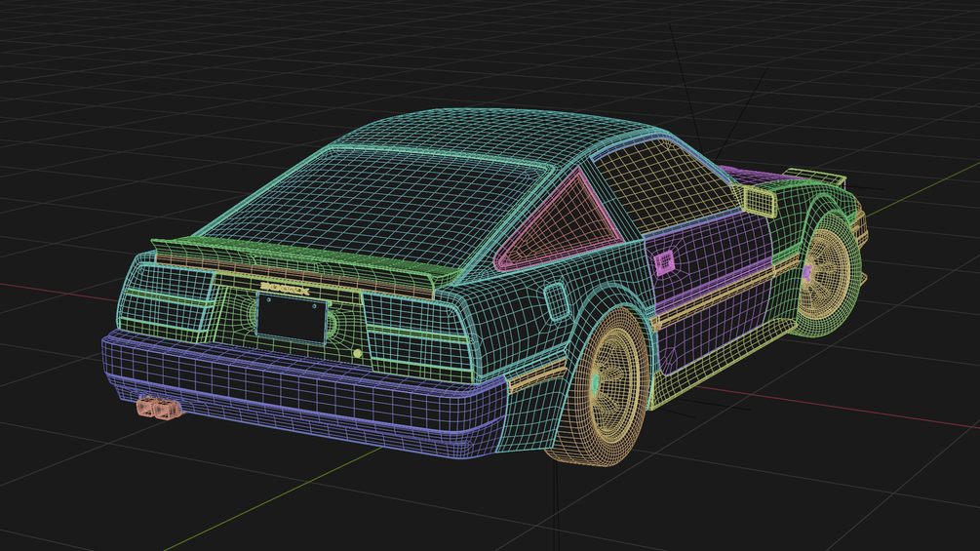Select the orange exhaust tips
The height and width of the screenshot is (551, 980).
click(x=159, y=408)
